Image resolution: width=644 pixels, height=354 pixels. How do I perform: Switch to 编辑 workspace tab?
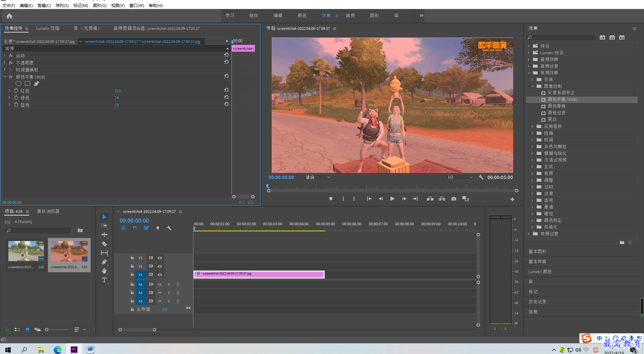pos(278,15)
